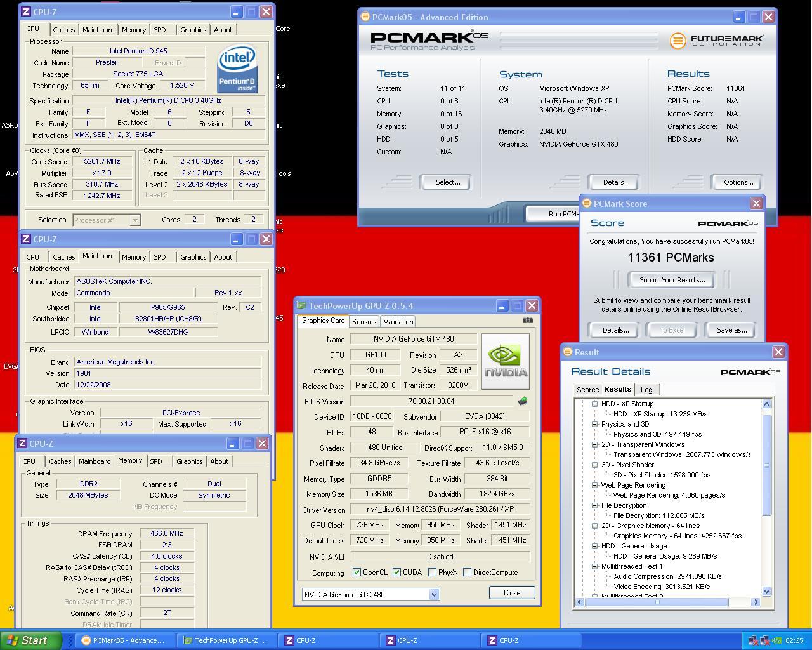Image resolution: width=812 pixels, height=650 pixels.
Task: Open About tab in CPU-Z Memory window
Action: point(219,461)
